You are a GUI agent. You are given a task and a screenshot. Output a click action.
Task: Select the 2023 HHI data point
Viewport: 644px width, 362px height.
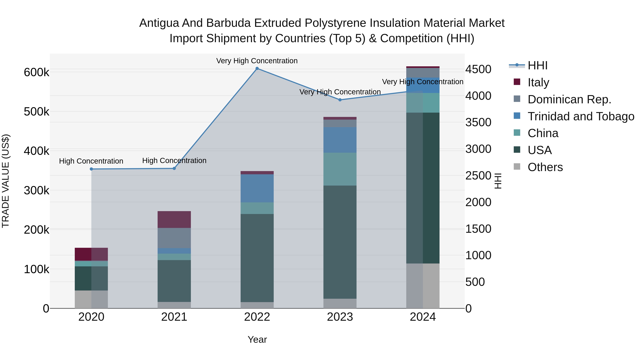click(340, 100)
